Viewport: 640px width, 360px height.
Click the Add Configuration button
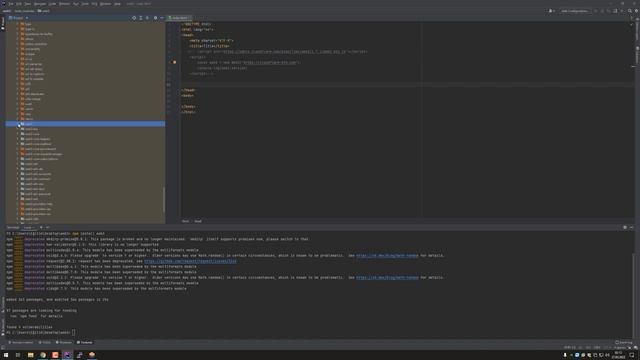click(x=574, y=11)
